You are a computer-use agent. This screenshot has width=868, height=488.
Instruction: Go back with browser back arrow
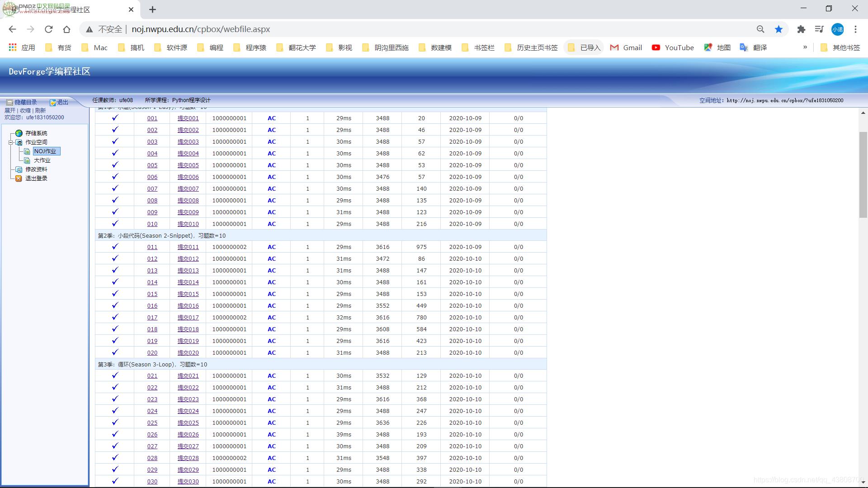pyautogui.click(x=12, y=29)
